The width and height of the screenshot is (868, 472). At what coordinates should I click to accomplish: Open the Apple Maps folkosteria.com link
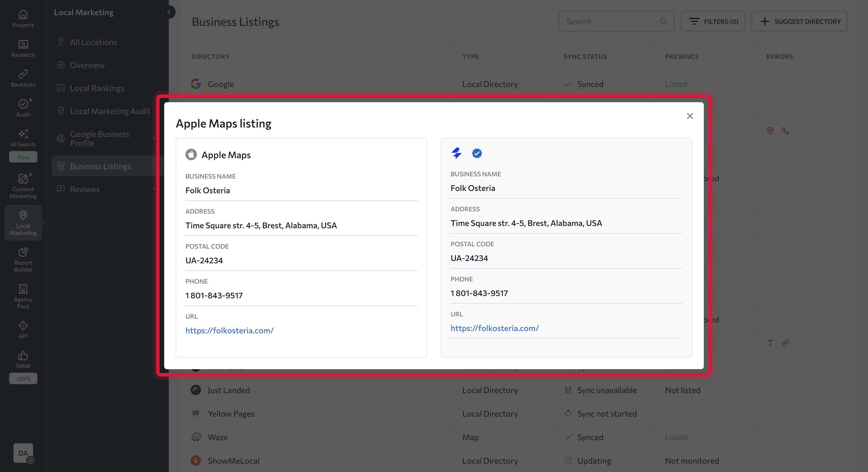[229, 330]
